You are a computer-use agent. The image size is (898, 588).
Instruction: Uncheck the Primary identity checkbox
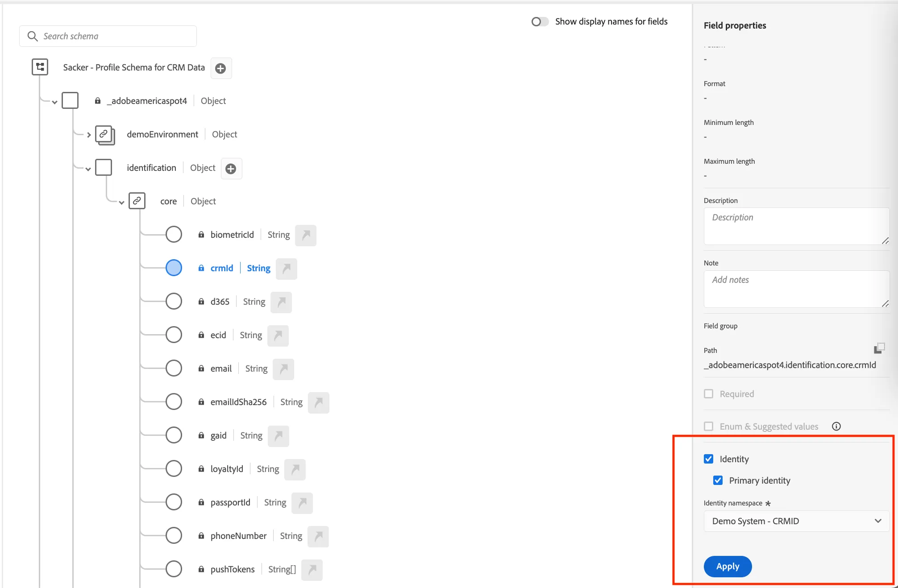pos(718,480)
